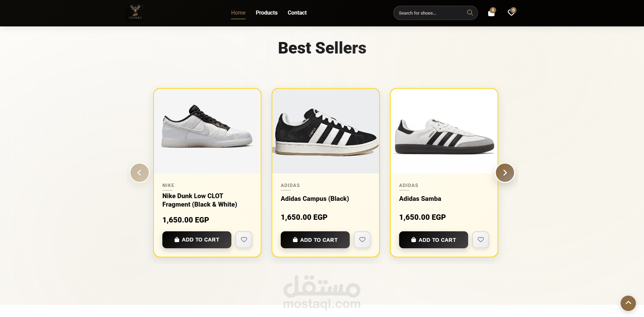Show previous best sellers slide

[x=140, y=173]
